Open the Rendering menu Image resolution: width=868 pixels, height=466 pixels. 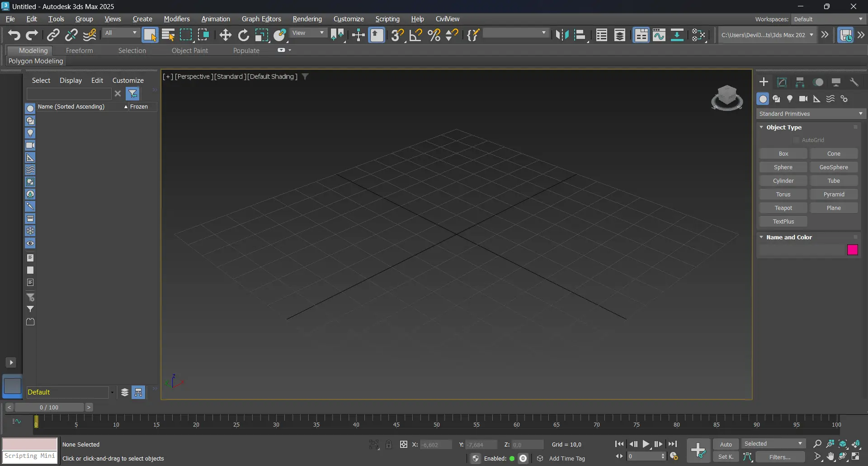click(x=307, y=19)
